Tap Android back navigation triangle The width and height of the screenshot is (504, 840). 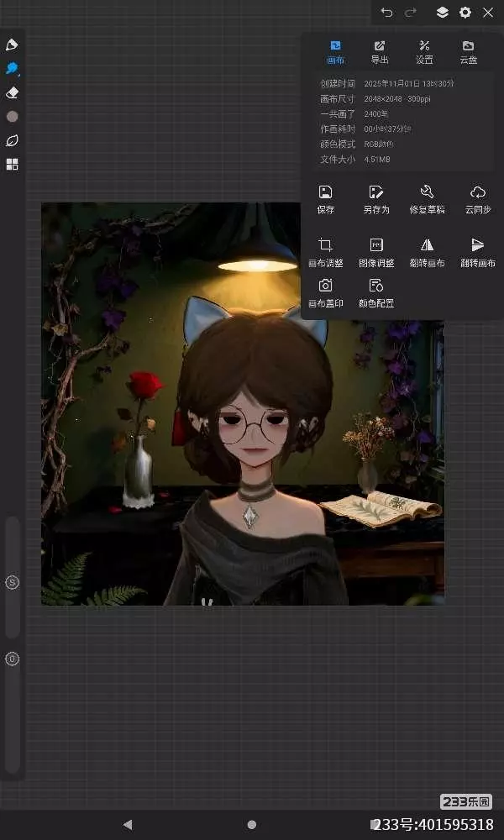pyautogui.click(x=128, y=825)
